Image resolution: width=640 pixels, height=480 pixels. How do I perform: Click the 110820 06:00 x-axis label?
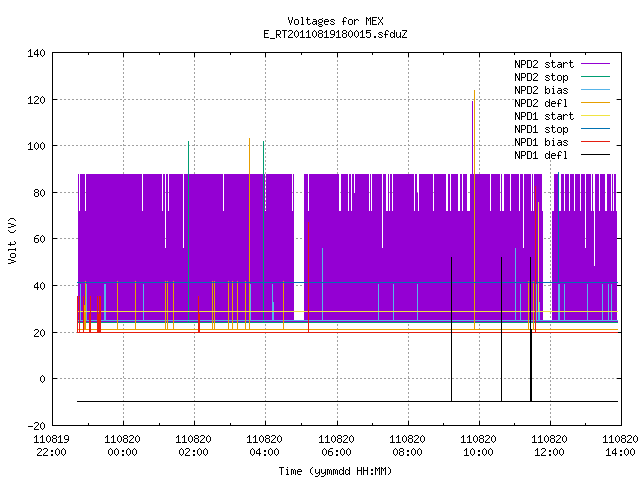pos(336,446)
